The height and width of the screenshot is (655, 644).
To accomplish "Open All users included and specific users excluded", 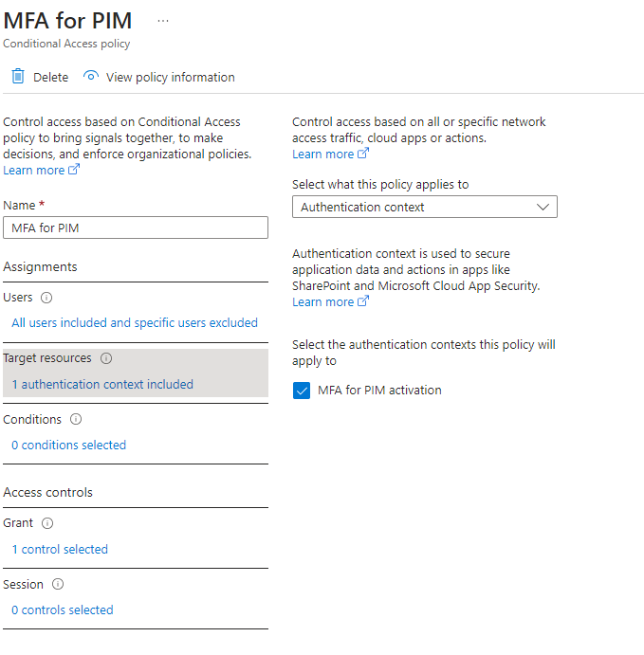I will tap(135, 323).
